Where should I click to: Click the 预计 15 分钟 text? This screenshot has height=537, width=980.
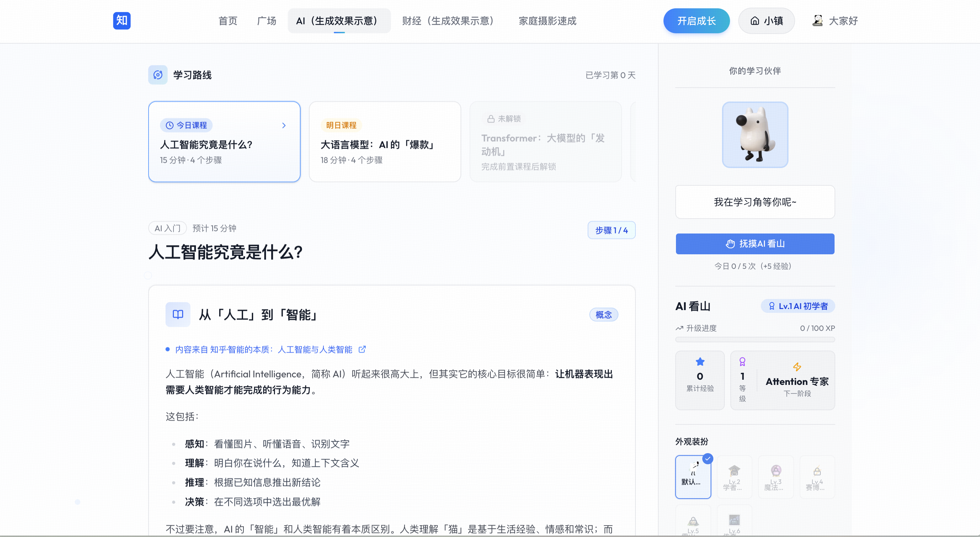coord(214,228)
